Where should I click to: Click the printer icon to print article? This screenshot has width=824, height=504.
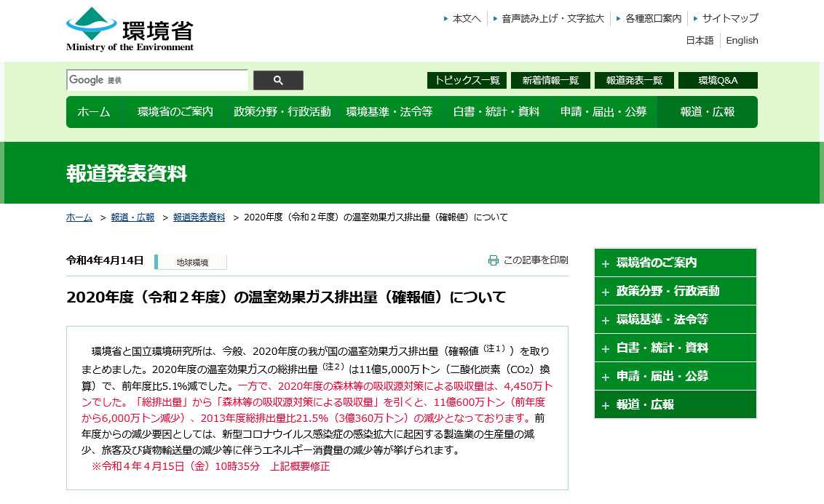pos(494,260)
